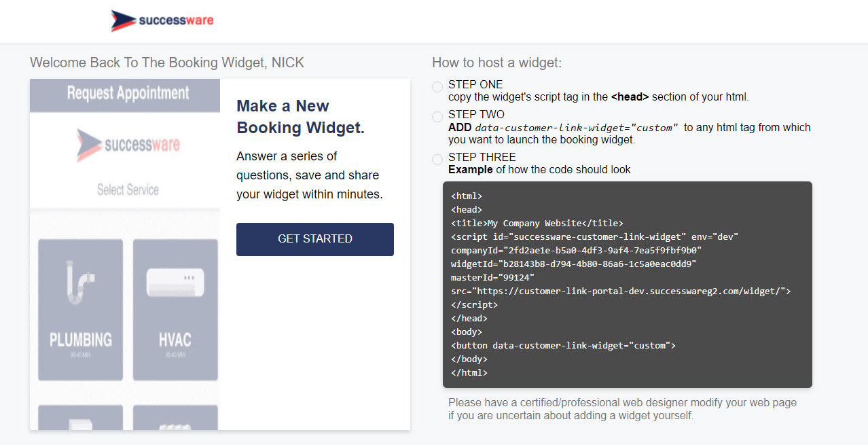Click the script id line in code example
The height and width of the screenshot is (445, 868).
pos(594,237)
